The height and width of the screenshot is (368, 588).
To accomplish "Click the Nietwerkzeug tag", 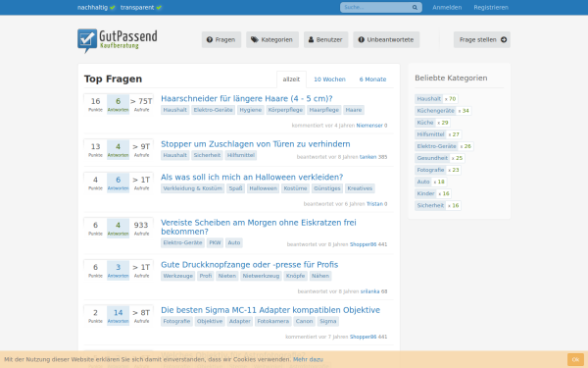I will click(261, 276).
